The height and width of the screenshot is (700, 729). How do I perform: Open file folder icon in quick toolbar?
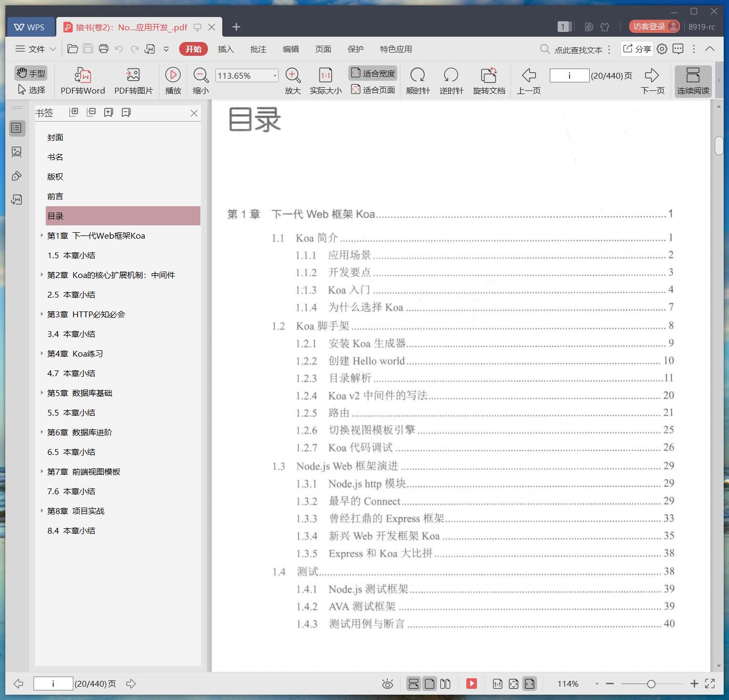(73, 49)
